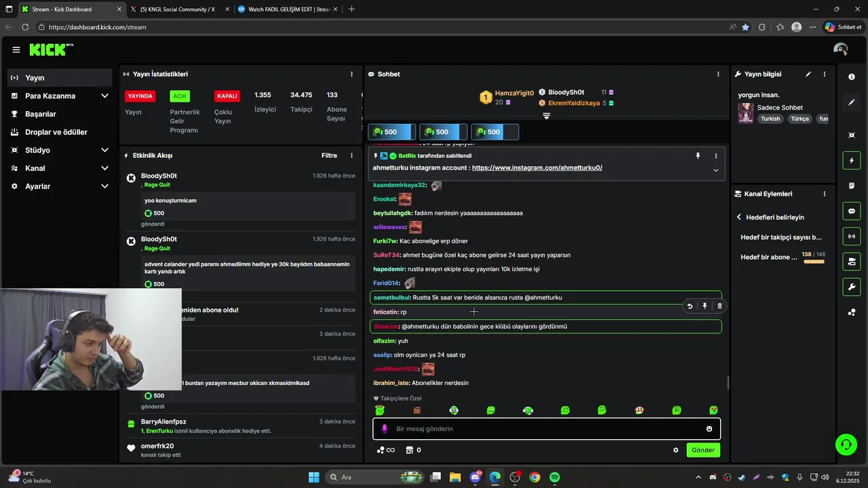Pin the sametbulbul chat message
868x488 pixels.
click(x=705, y=306)
